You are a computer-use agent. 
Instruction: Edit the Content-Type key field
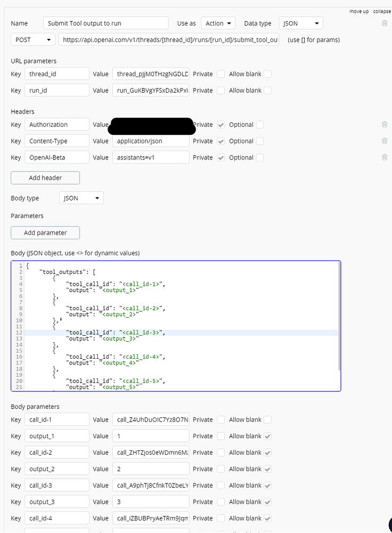click(57, 141)
